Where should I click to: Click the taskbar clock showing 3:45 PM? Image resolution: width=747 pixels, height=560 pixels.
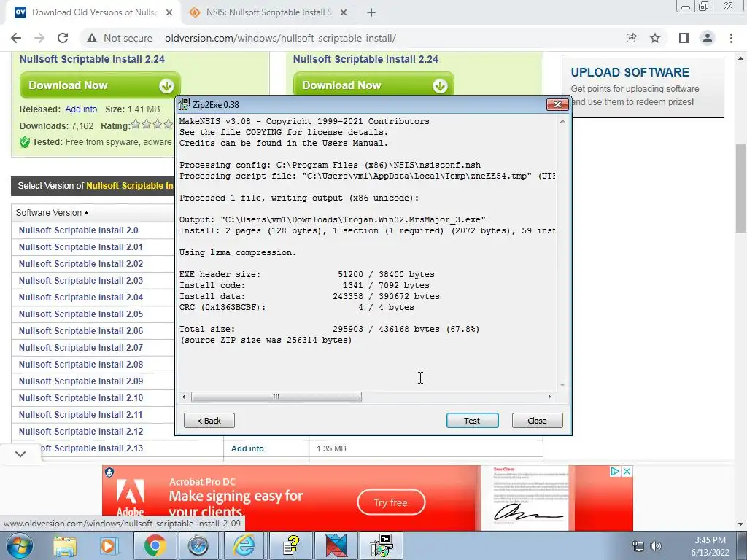pyautogui.click(x=710, y=546)
